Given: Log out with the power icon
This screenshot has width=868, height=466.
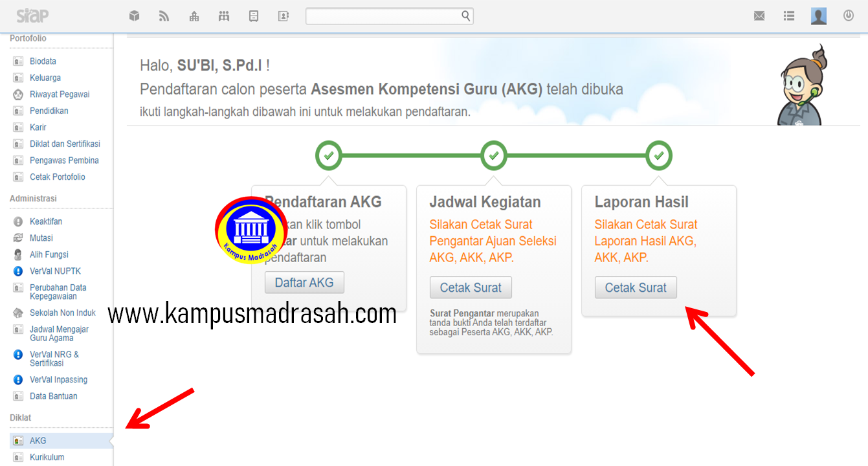Looking at the screenshot, I should 848,16.
